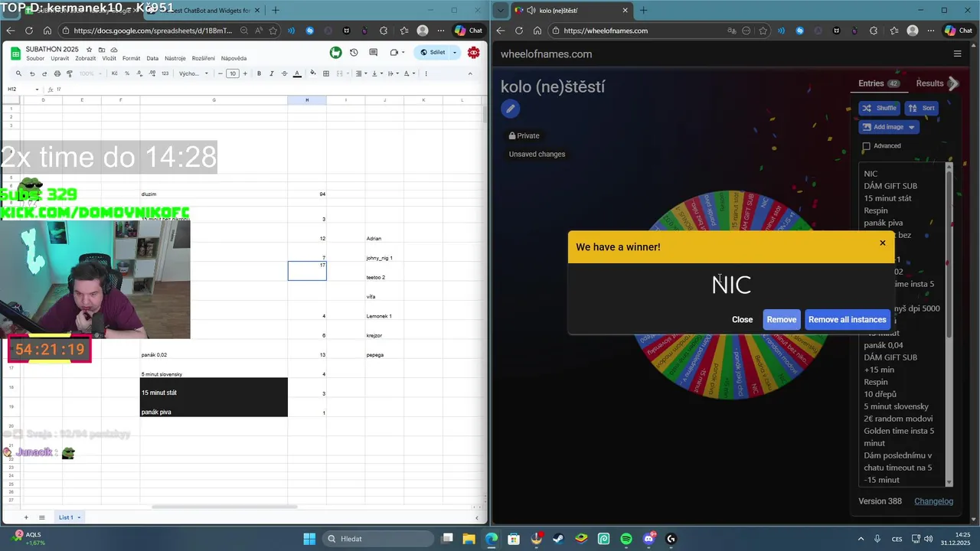
Task: Decrease font size with minus button
Action: pyautogui.click(x=220, y=73)
